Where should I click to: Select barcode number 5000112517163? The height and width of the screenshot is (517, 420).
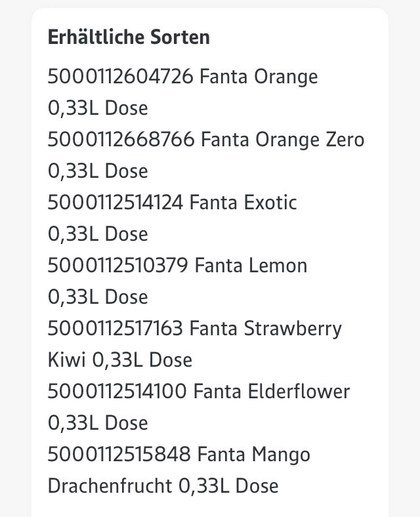click(x=115, y=329)
